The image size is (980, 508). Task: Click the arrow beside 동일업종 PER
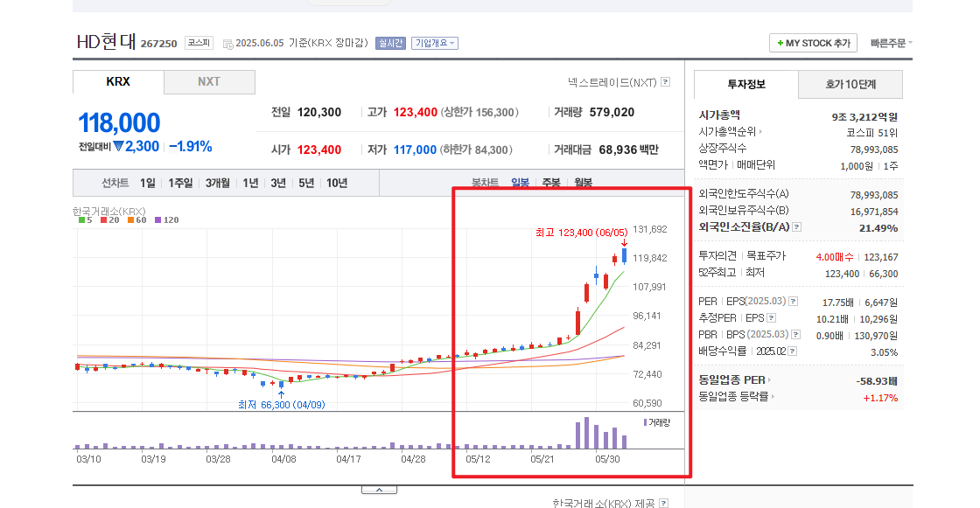tap(769, 379)
